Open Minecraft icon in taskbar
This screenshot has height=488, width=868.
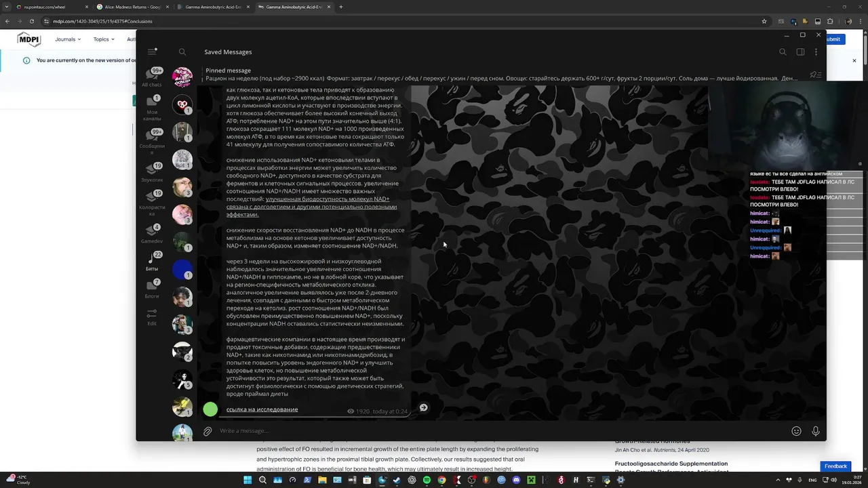(x=531, y=480)
